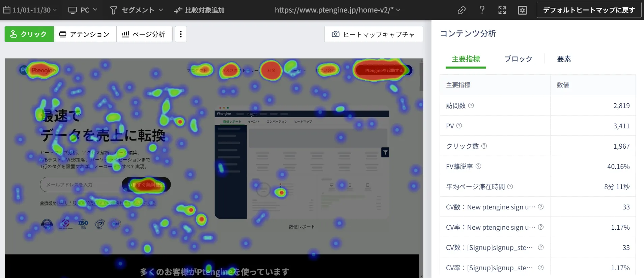644x278 pixels.
Task: Click the help icon next to クリック数
Action: (x=484, y=146)
